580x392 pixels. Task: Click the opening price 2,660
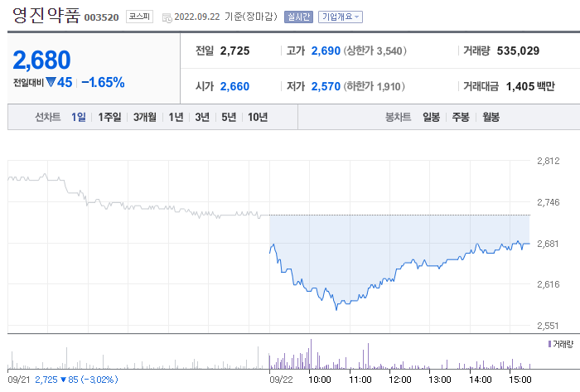click(234, 86)
